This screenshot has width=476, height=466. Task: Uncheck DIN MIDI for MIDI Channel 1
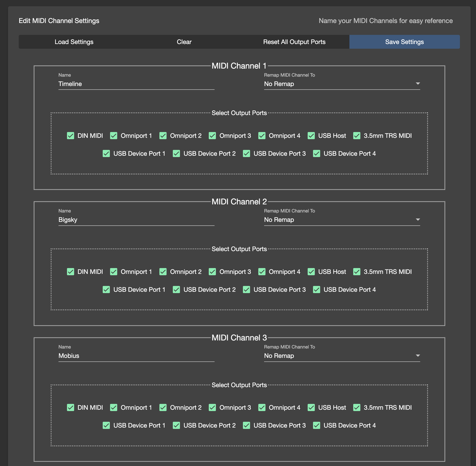tap(71, 136)
